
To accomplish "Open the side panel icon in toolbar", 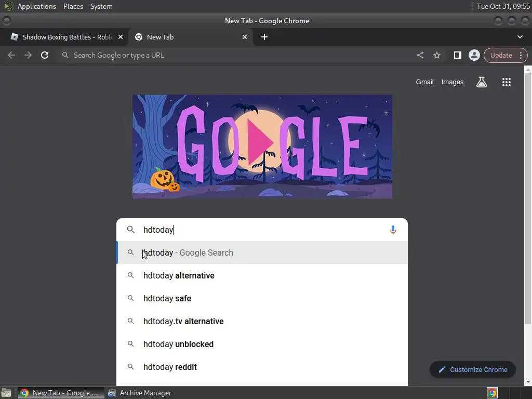I will pos(457,55).
